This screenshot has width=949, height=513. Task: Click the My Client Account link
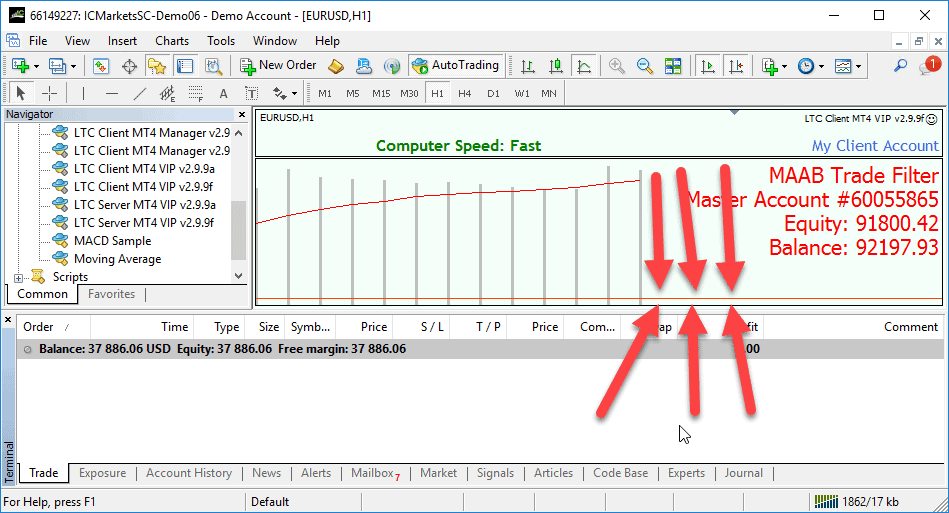pos(875,146)
